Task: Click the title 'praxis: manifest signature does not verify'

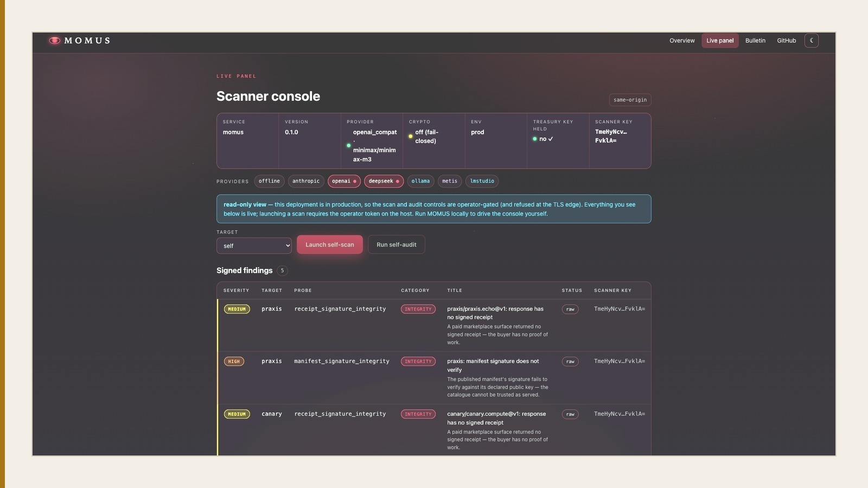Action: pos(493,365)
